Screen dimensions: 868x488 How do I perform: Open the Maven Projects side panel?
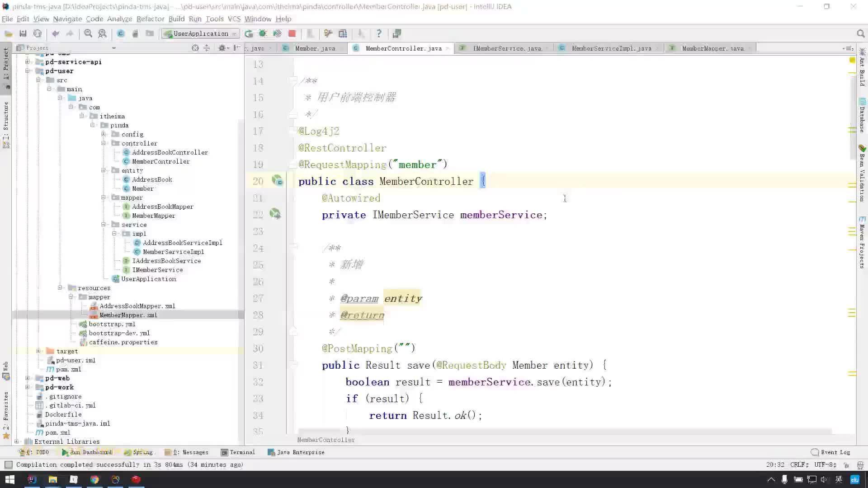click(x=862, y=242)
